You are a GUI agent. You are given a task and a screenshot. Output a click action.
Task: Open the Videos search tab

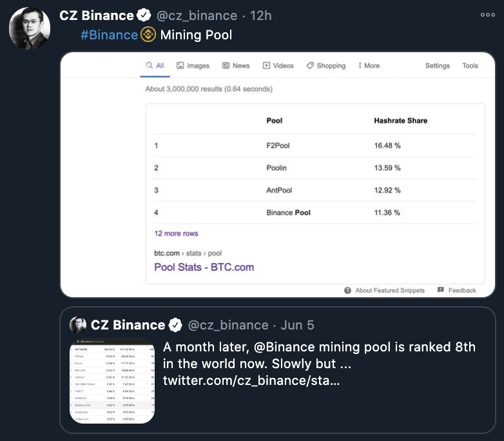tap(278, 66)
